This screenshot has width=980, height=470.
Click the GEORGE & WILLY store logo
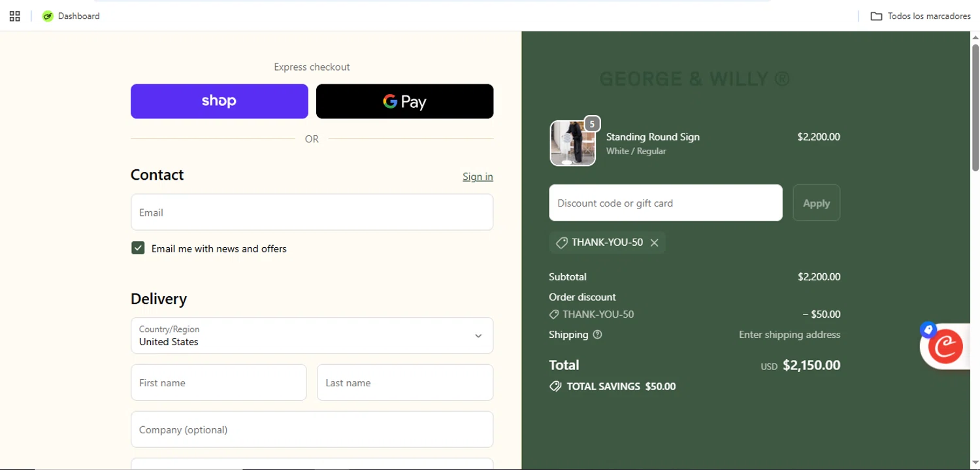tap(694, 79)
